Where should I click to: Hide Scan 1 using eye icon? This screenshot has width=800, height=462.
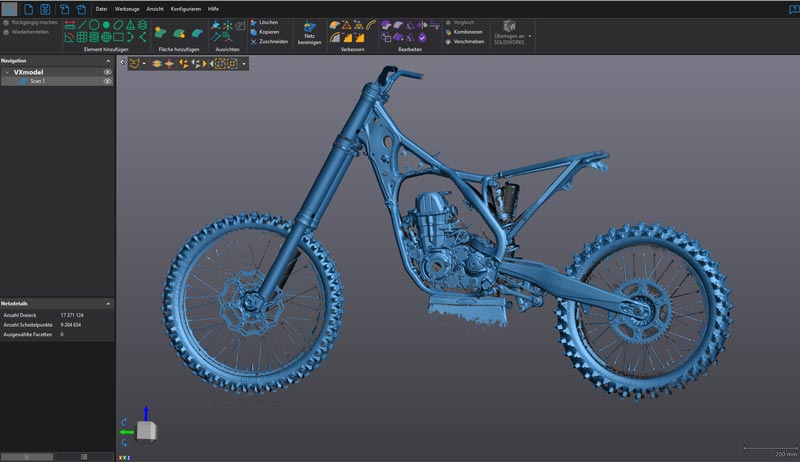point(108,81)
